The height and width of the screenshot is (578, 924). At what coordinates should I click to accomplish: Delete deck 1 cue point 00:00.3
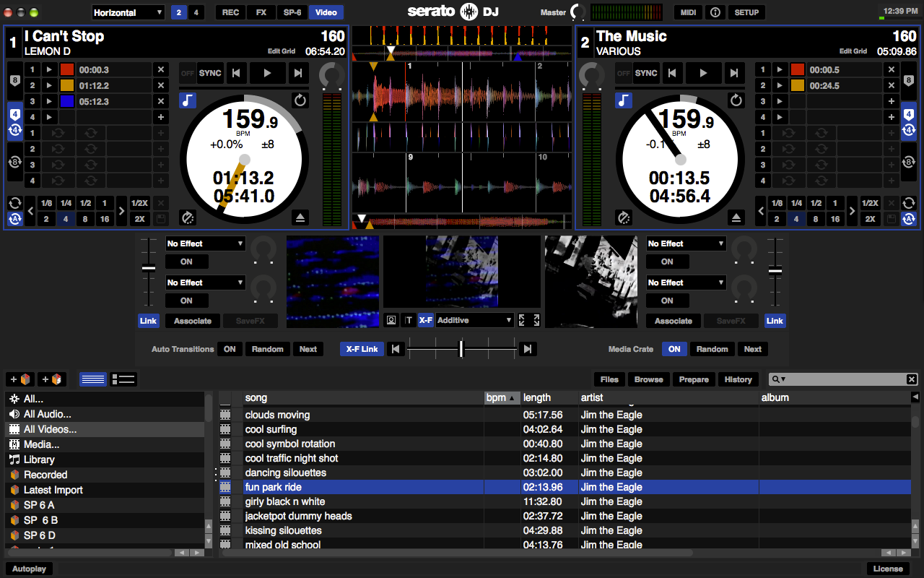click(161, 70)
